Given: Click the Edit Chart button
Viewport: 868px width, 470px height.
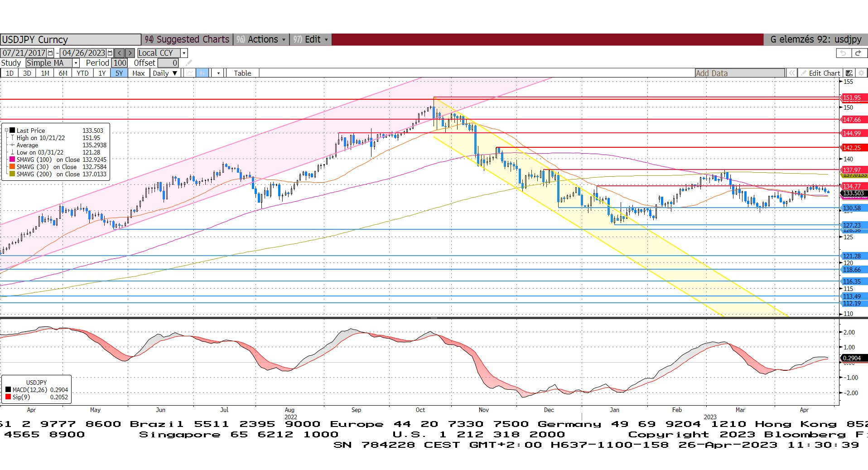Looking at the screenshot, I should tap(820, 73).
